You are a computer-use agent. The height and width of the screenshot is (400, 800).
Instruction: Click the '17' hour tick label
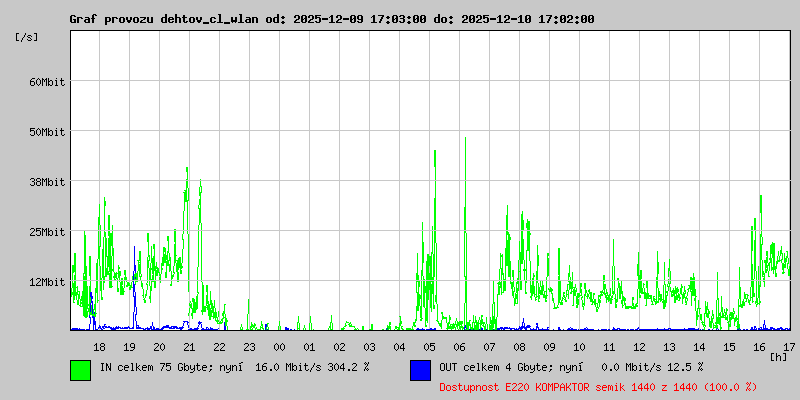[789, 347]
